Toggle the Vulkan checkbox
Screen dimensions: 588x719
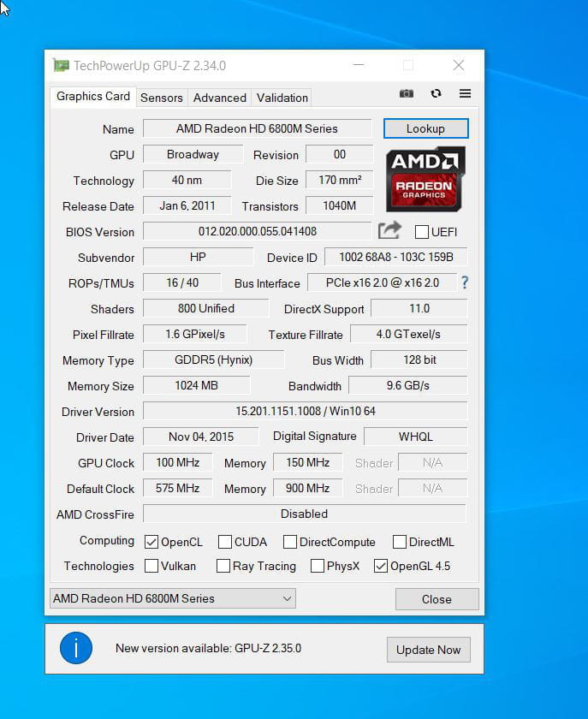coord(151,566)
